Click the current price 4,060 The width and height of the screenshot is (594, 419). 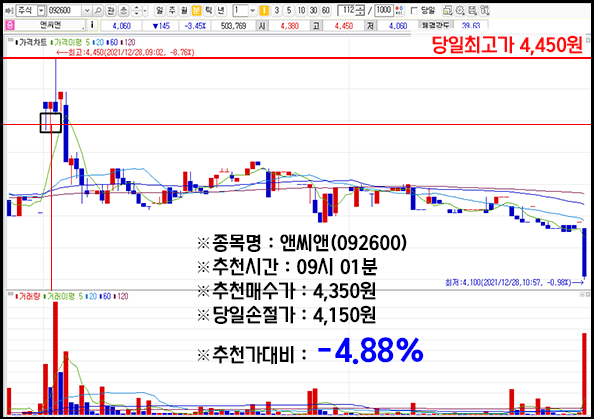122,26
